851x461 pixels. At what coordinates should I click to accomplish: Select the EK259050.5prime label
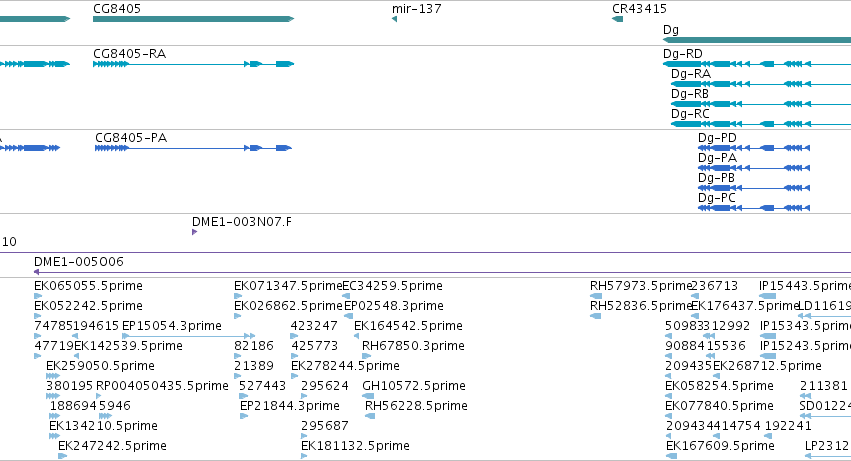point(100,366)
